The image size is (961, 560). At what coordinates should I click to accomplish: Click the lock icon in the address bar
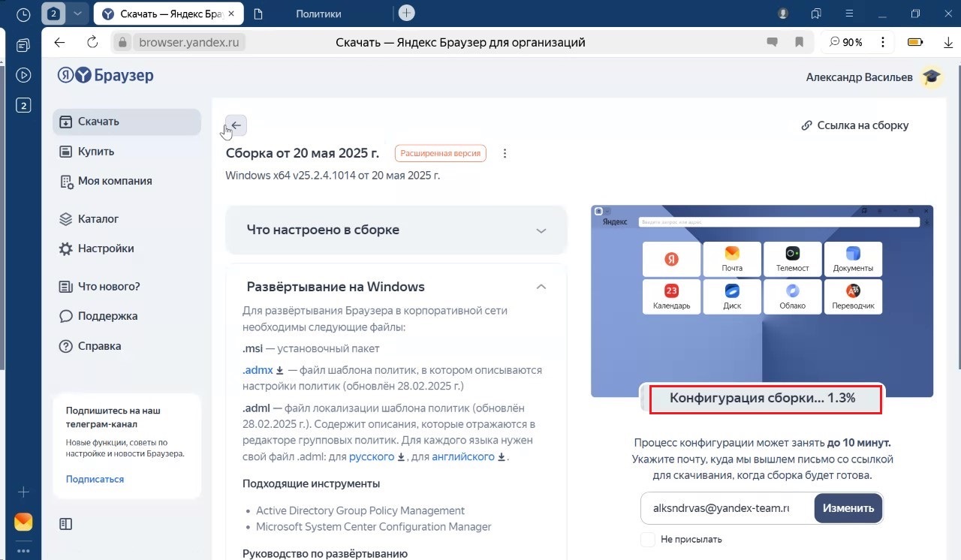[124, 43]
